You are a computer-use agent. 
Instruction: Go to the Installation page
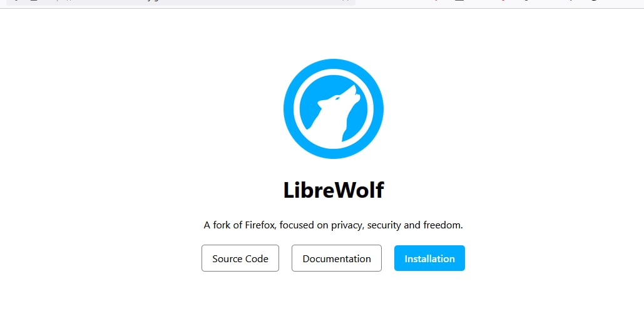[429, 258]
